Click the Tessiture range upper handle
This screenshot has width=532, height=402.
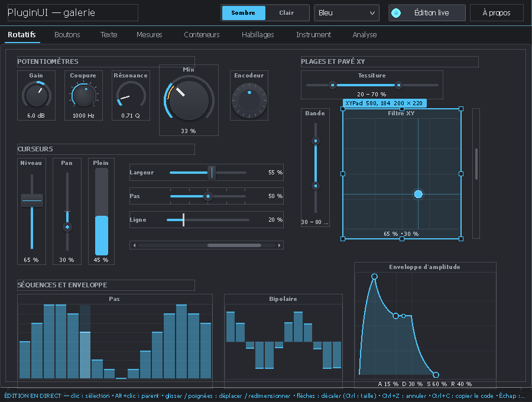[x=398, y=85]
